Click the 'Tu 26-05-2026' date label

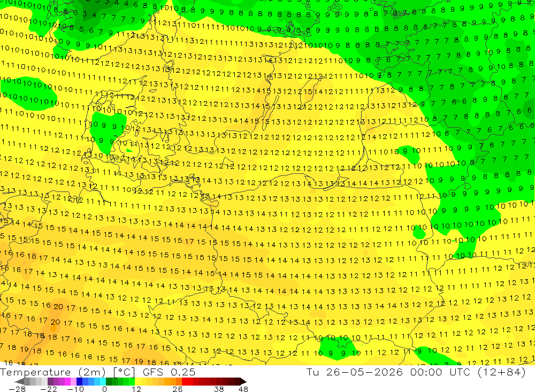click(355, 372)
